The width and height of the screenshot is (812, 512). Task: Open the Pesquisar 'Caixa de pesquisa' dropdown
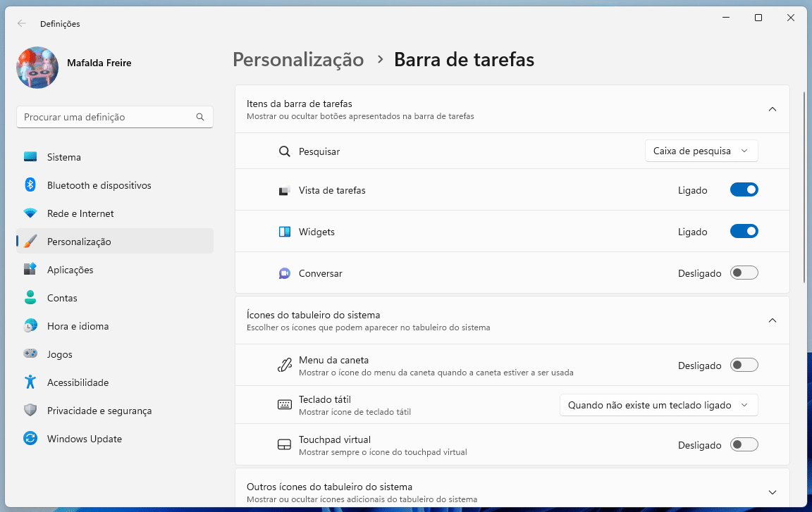[701, 151]
